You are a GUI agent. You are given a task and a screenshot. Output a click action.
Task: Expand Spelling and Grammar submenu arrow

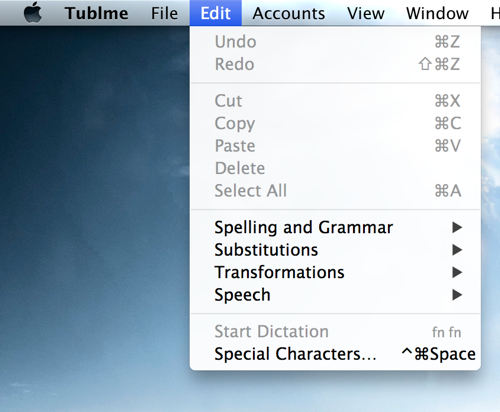[x=457, y=227]
